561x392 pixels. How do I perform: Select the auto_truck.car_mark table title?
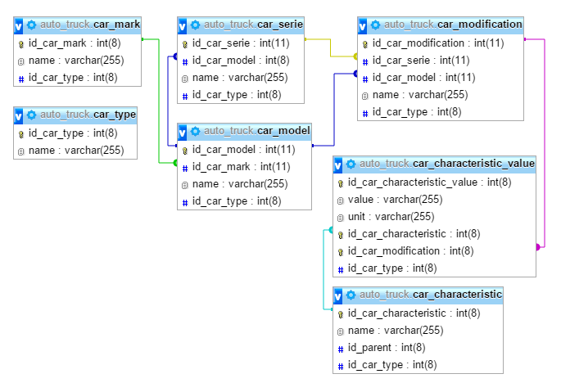[90, 25]
